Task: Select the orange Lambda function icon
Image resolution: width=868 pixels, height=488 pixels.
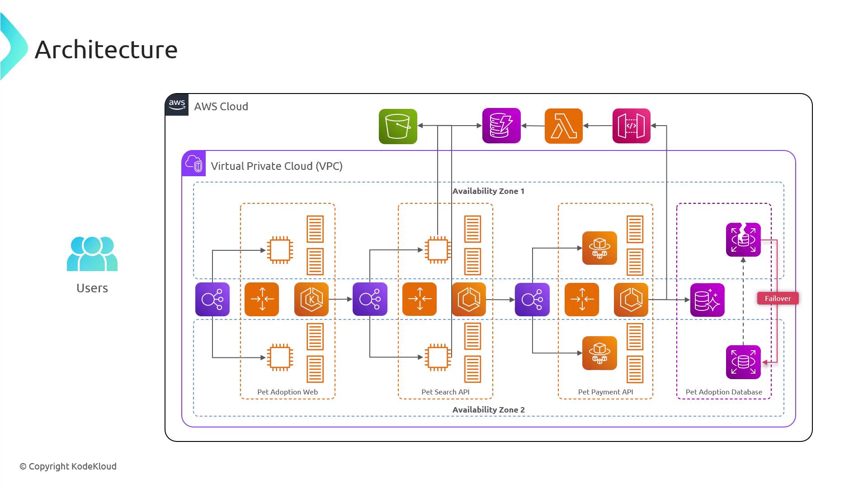Action: click(x=563, y=126)
